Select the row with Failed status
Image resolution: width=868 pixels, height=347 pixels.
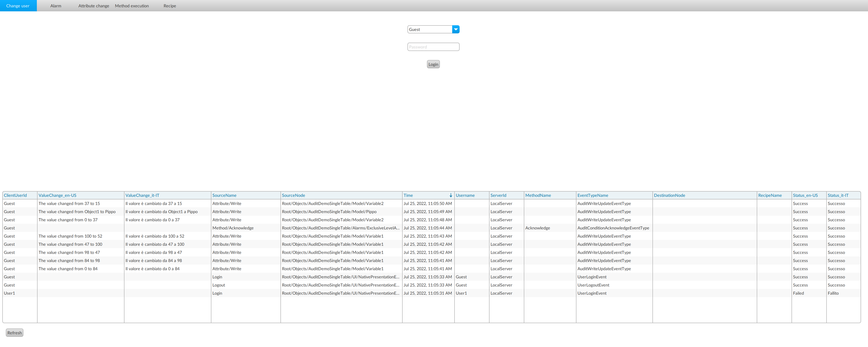coord(798,293)
